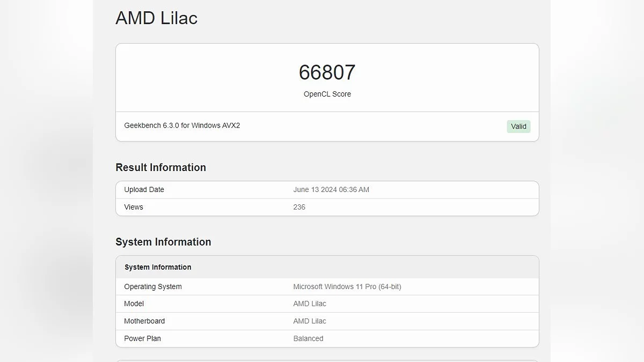Select the Power Plan row label
The width and height of the screenshot is (644, 362).
point(142,338)
